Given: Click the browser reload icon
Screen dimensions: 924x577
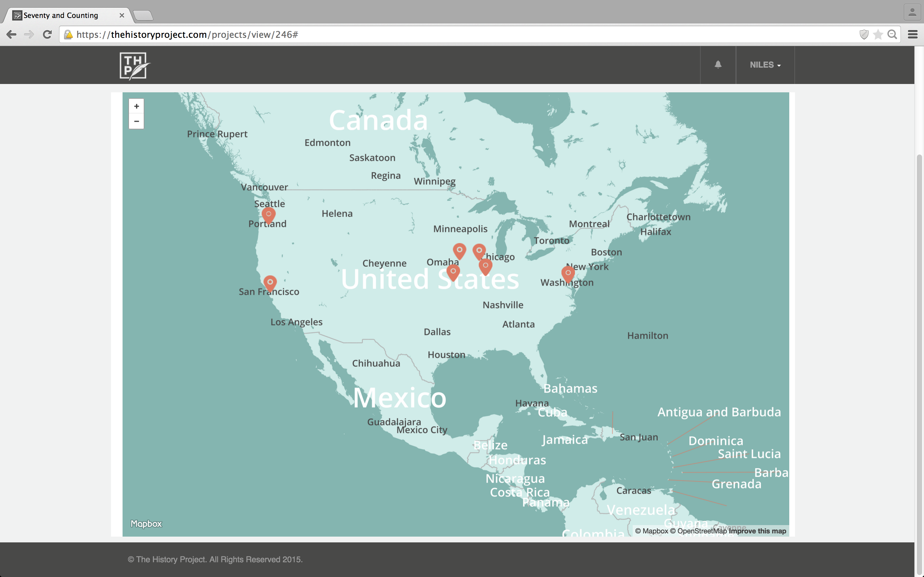Looking at the screenshot, I should [x=47, y=35].
